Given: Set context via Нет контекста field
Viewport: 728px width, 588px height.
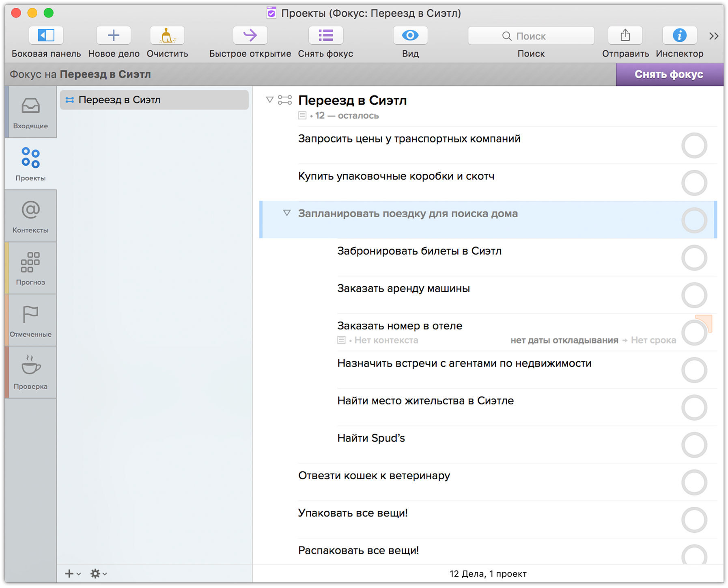Looking at the screenshot, I should (386, 340).
